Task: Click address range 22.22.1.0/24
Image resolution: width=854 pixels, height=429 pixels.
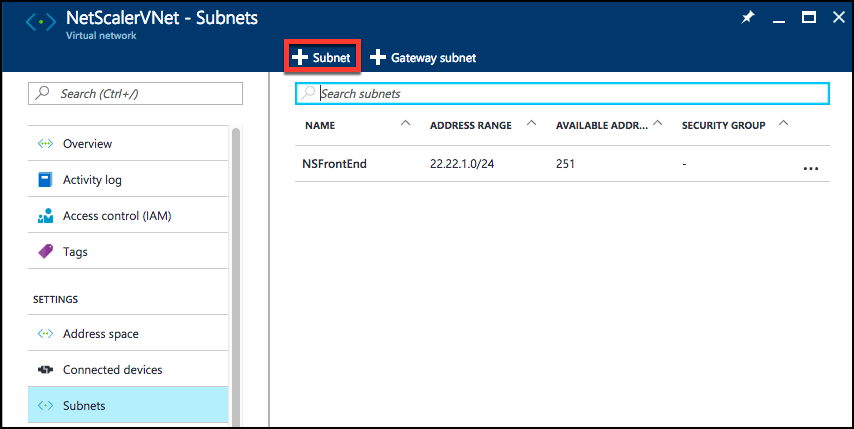Action: [x=462, y=163]
